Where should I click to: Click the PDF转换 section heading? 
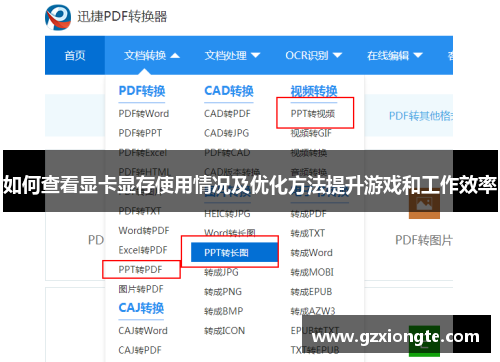coord(142,91)
